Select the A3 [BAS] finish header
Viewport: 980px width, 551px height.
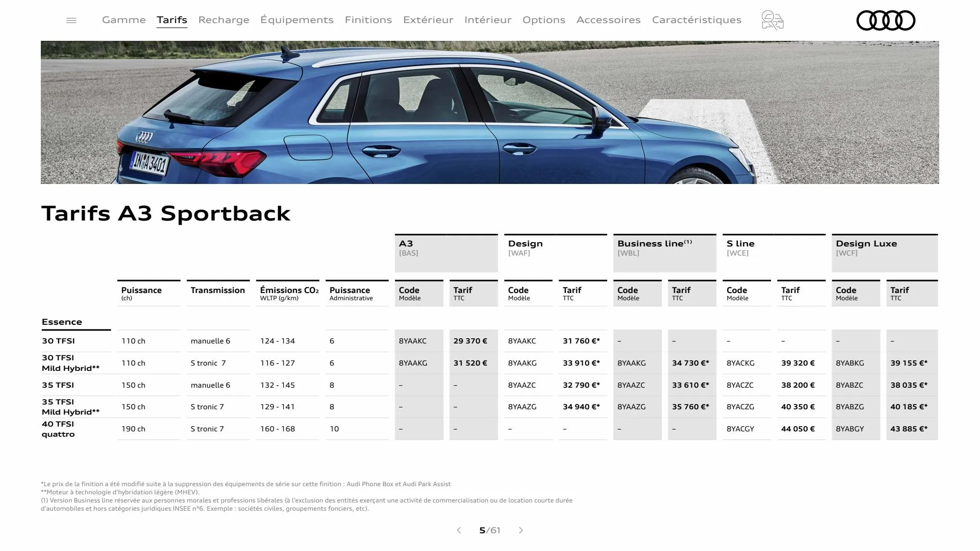pos(446,253)
